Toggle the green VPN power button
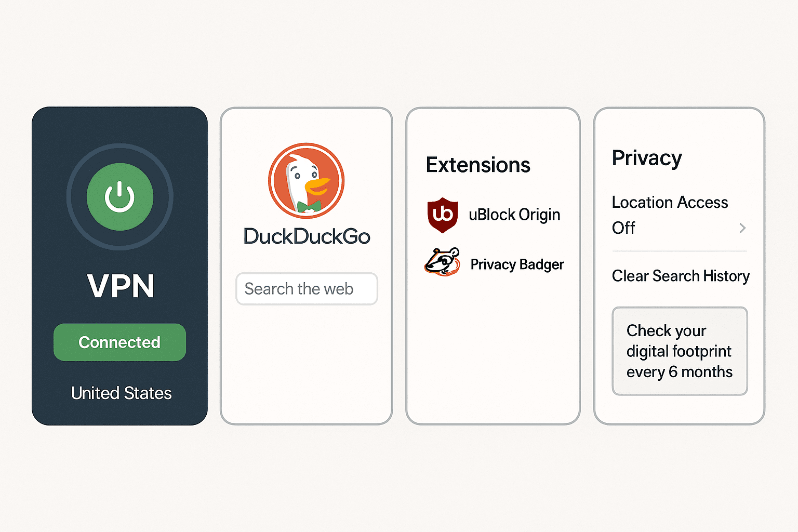 [x=120, y=197]
